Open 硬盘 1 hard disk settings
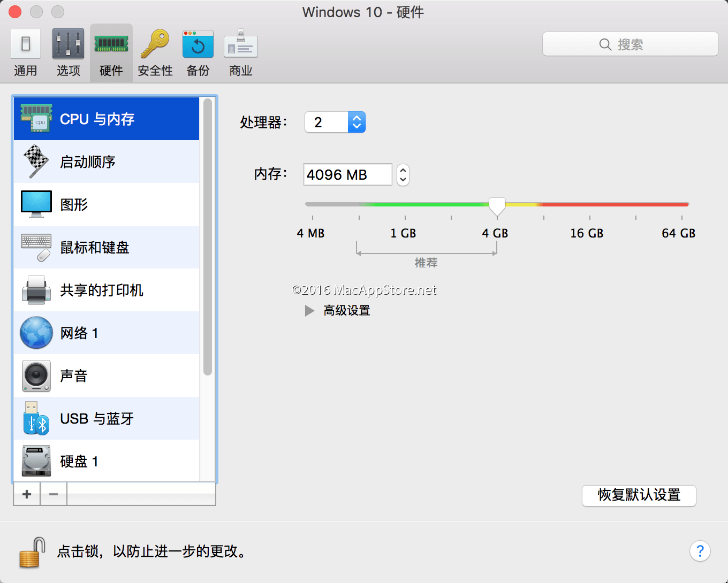The width and height of the screenshot is (728, 583). click(79, 461)
